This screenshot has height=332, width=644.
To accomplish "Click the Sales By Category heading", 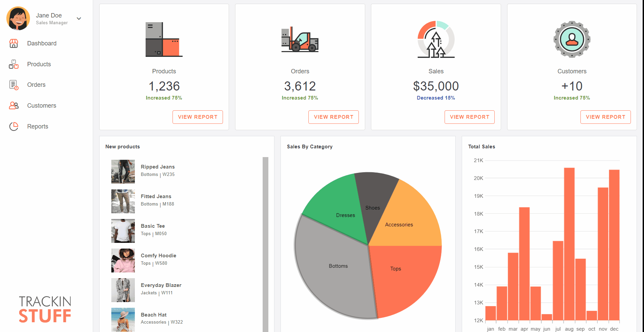I will pos(310,147).
